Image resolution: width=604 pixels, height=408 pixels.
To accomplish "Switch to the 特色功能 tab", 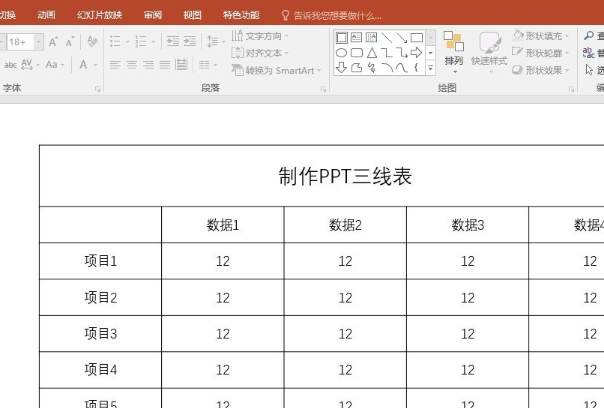I will 241,15.
